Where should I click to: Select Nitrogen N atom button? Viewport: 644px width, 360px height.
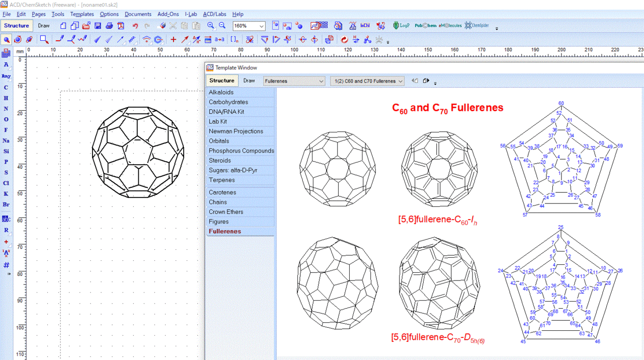(6, 109)
